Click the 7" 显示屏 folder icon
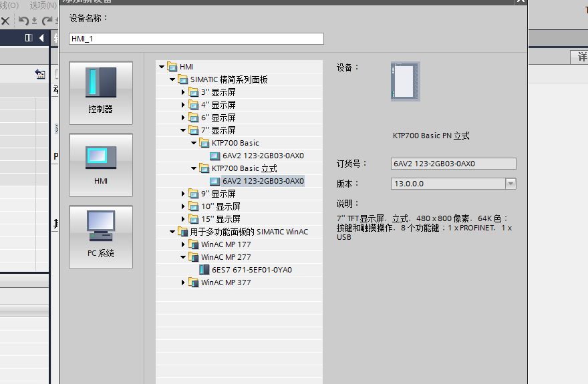The image size is (588, 384). (194, 130)
